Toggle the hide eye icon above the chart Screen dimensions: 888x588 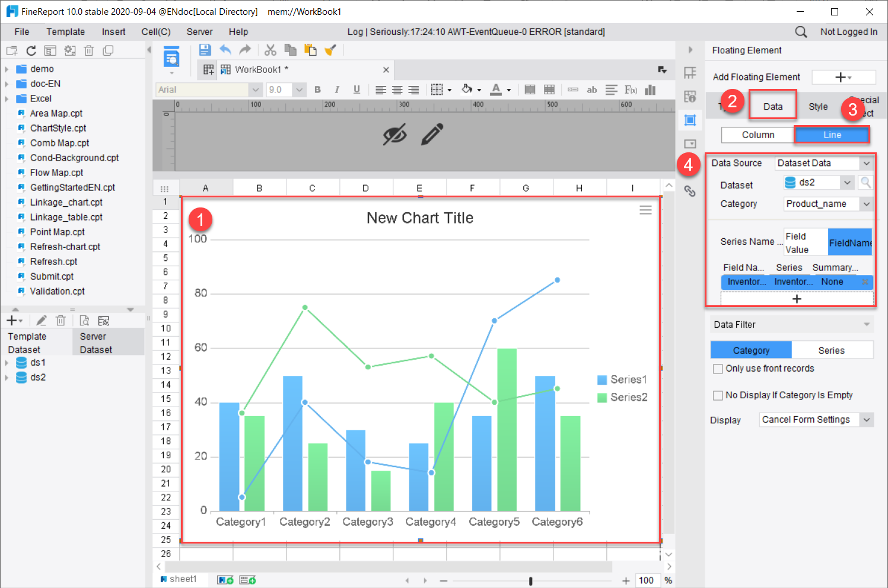point(395,135)
